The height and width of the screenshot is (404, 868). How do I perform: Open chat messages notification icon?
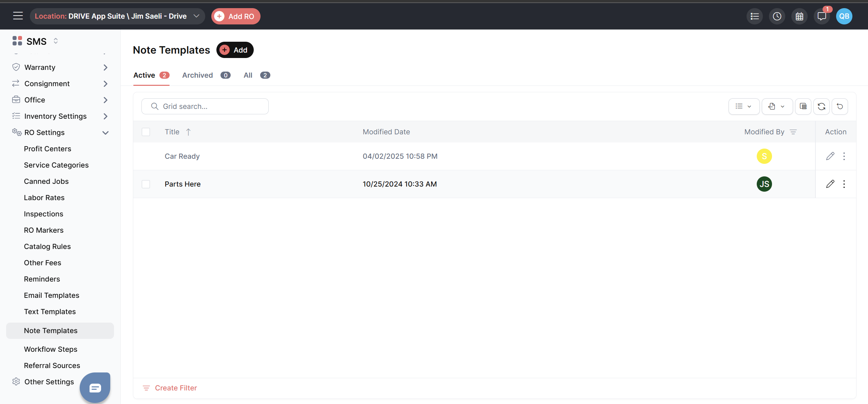(822, 16)
